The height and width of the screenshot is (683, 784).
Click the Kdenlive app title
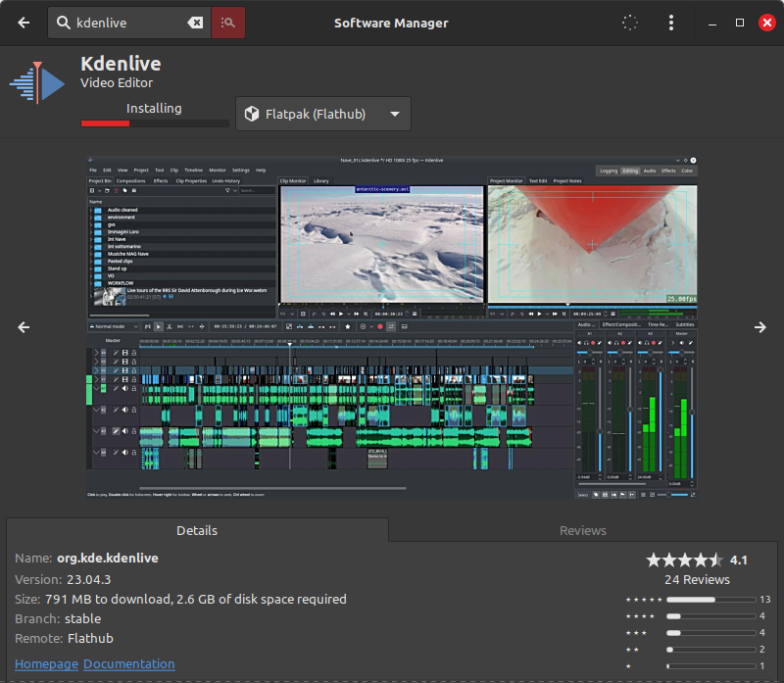[x=121, y=64]
